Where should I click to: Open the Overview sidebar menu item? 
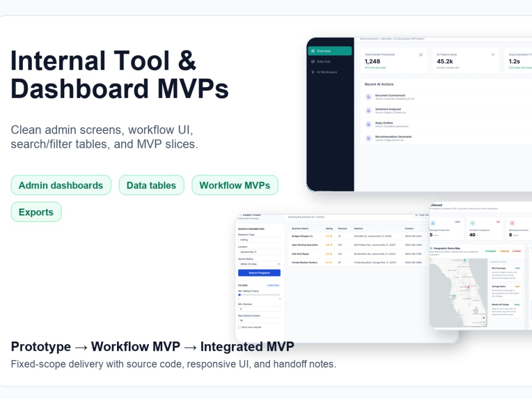point(330,51)
